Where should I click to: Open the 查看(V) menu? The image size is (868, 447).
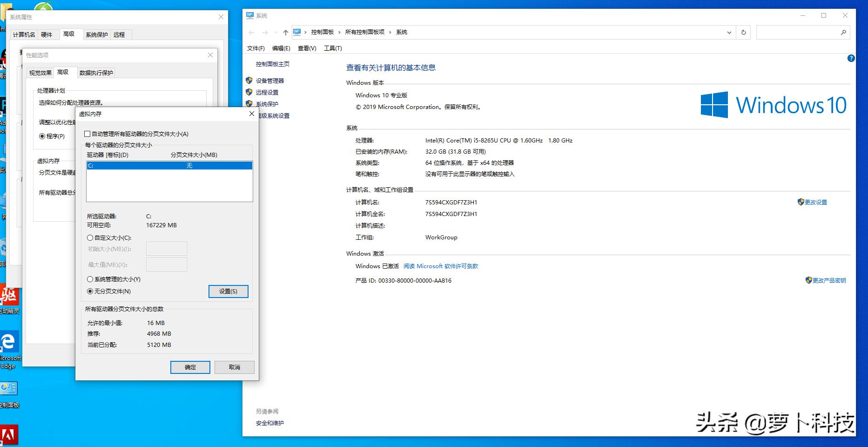(x=306, y=48)
